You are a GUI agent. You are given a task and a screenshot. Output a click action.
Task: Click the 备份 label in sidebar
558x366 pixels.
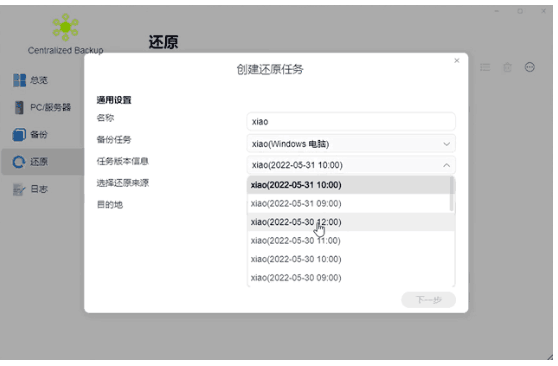38,135
